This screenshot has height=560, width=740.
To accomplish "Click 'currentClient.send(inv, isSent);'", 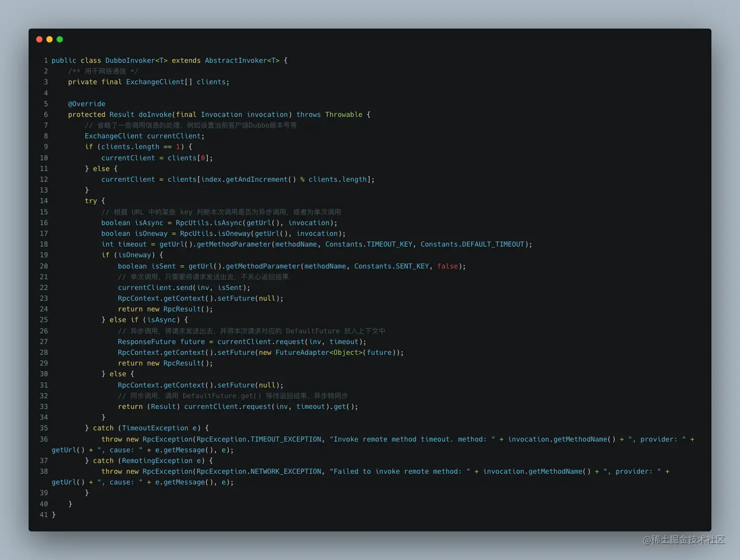I will (184, 287).
